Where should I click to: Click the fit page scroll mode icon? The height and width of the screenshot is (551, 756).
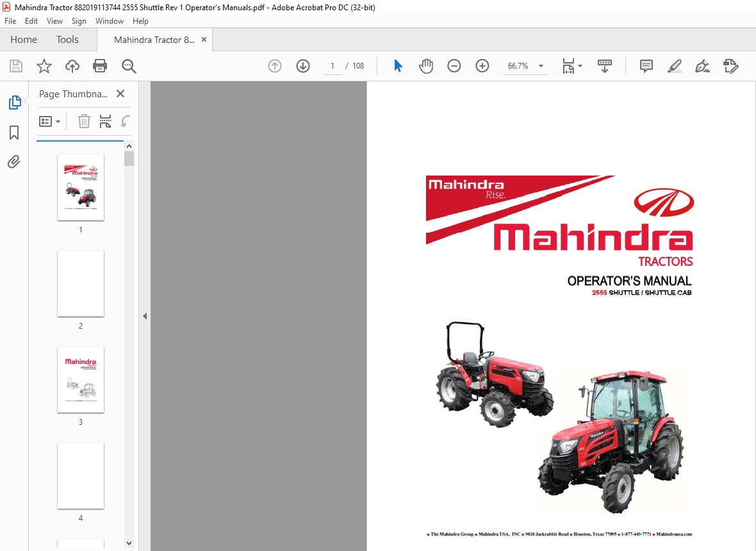click(x=568, y=66)
